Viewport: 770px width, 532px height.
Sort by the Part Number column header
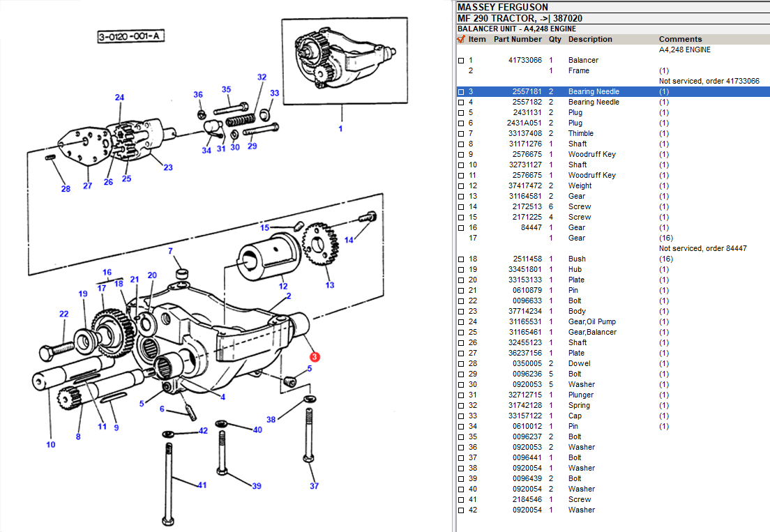coord(518,40)
